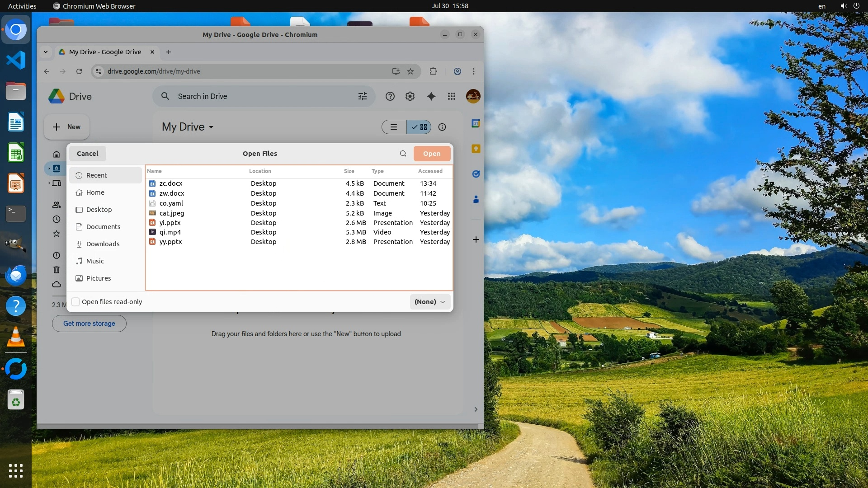Open Visual Studio Code from the dock
The width and height of the screenshot is (868, 488).
coord(16,60)
